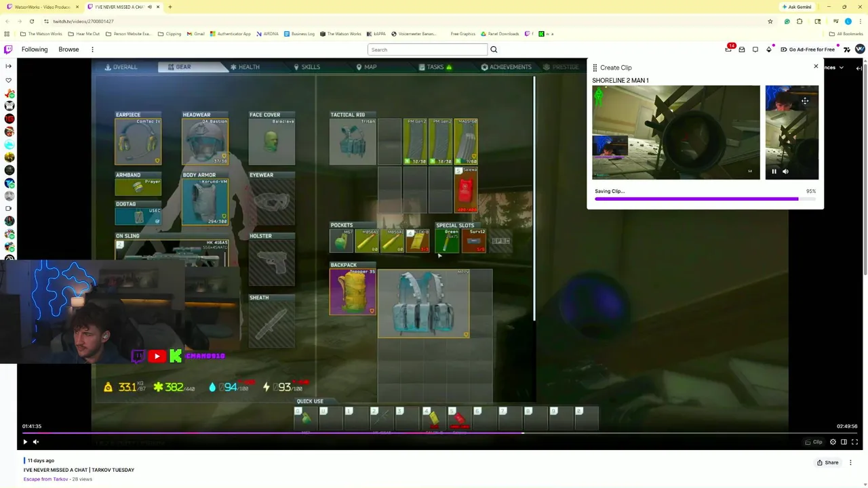The image size is (868, 488).
Task: Seek on the video timeline bar
Action: [x=439, y=433]
